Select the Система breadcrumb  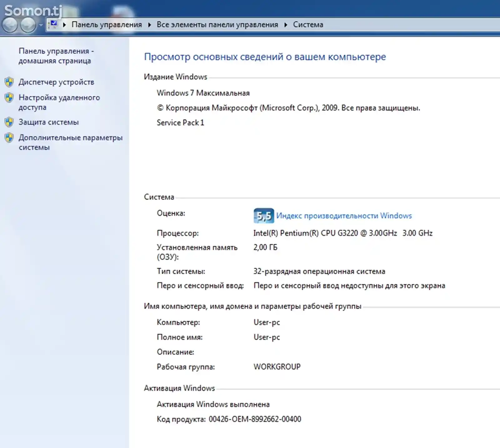(x=308, y=25)
